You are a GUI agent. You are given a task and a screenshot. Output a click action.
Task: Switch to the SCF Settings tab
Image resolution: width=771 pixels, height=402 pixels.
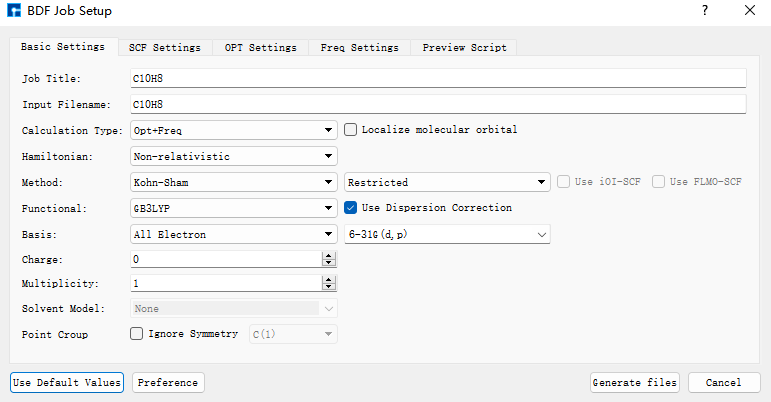click(165, 48)
